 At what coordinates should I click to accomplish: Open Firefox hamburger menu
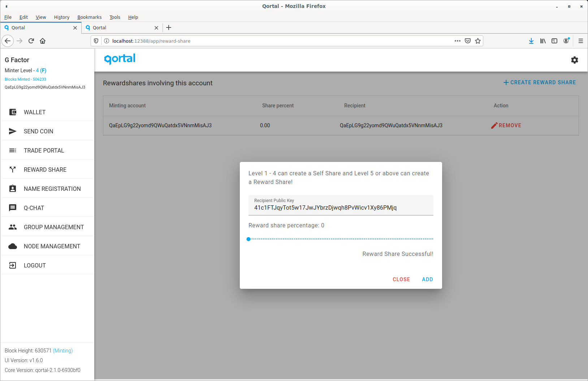click(581, 41)
